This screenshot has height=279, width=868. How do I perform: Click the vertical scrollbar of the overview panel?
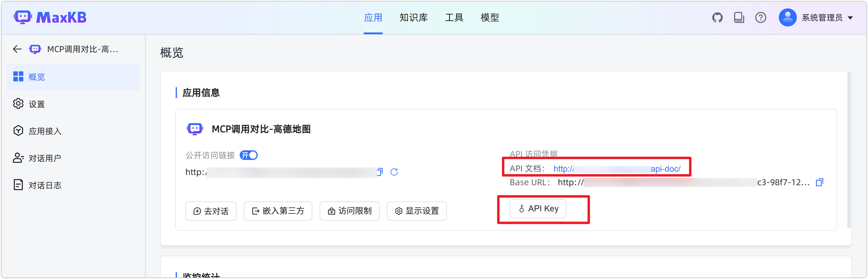849,150
